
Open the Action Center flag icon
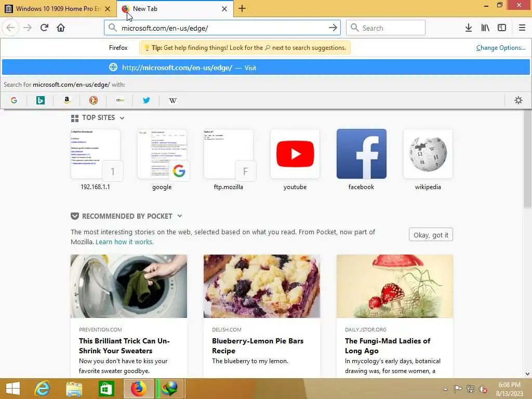458,389
